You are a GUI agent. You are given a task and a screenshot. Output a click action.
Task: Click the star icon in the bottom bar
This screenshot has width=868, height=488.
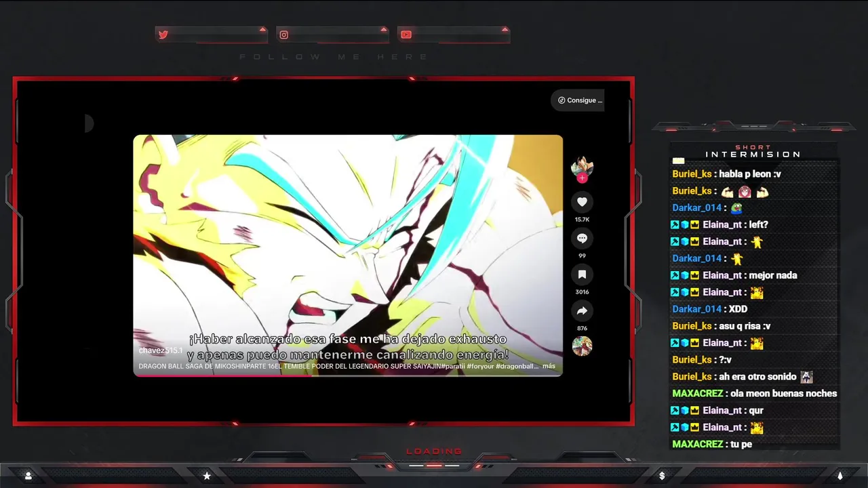click(207, 476)
